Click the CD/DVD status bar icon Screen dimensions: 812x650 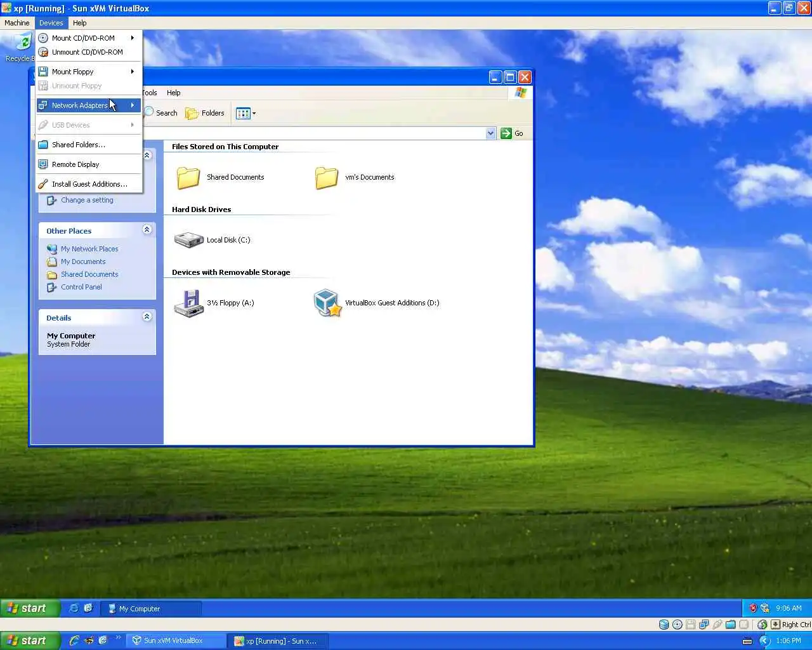[678, 625]
